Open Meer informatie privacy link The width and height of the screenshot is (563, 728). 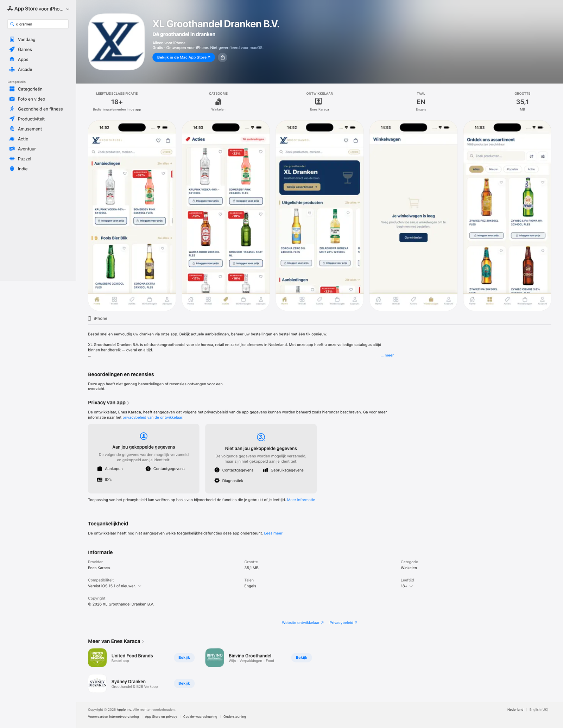coord(301,500)
